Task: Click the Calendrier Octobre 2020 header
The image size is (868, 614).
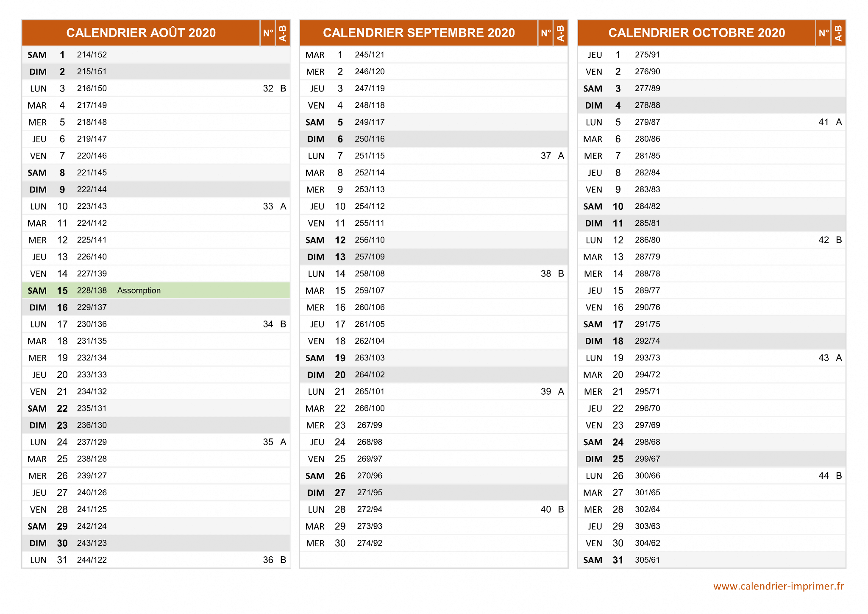Action: tap(697, 33)
